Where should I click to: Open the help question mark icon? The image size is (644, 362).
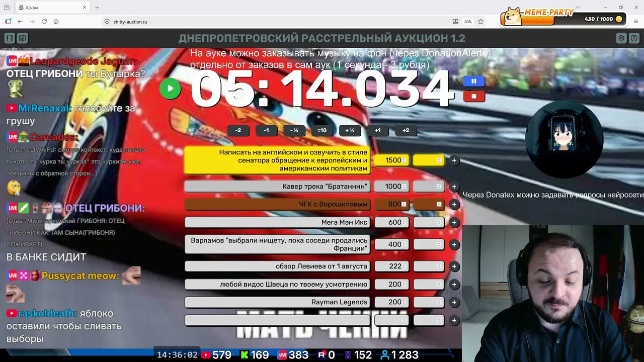634,38
